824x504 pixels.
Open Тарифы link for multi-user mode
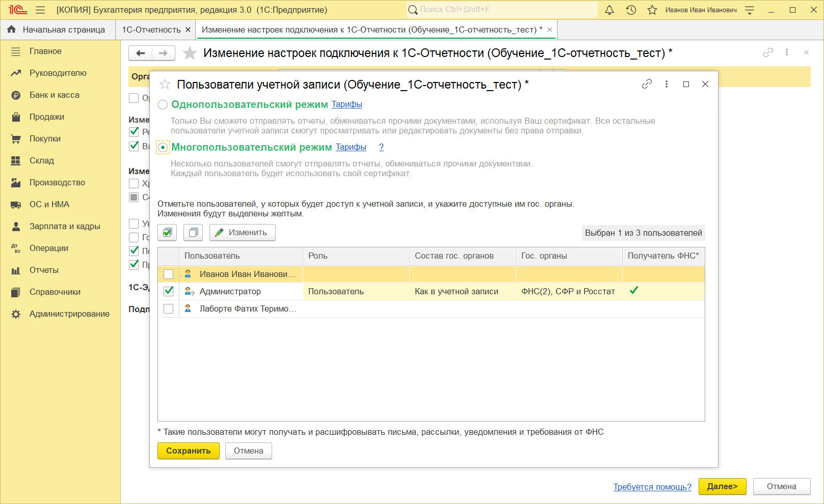point(351,147)
